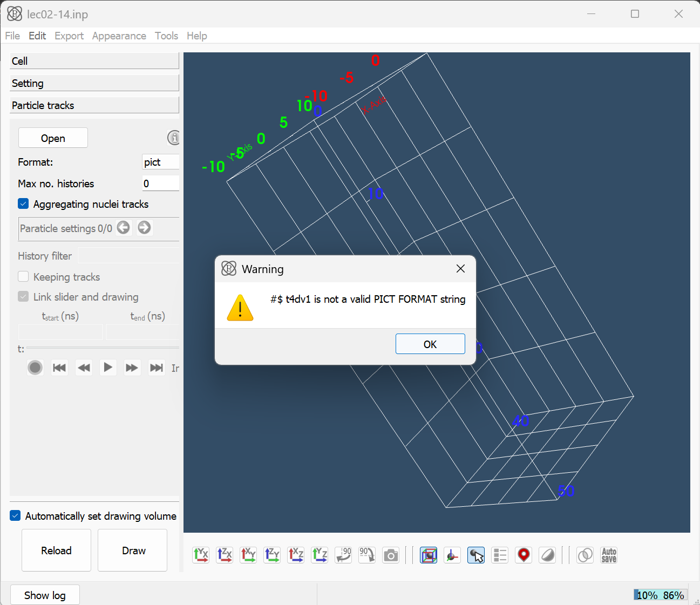This screenshot has width=700, height=605.
Task: Click the History filter field
Action: point(128,255)
